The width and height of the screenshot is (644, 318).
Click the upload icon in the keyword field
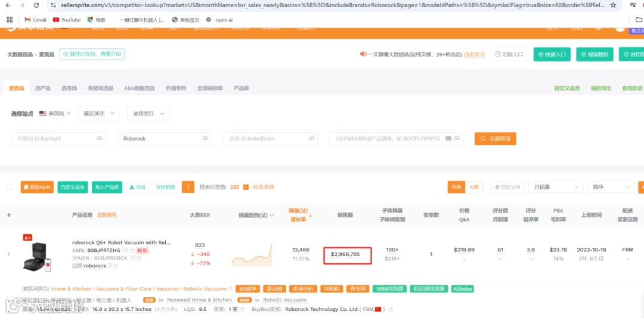point(100,139)
